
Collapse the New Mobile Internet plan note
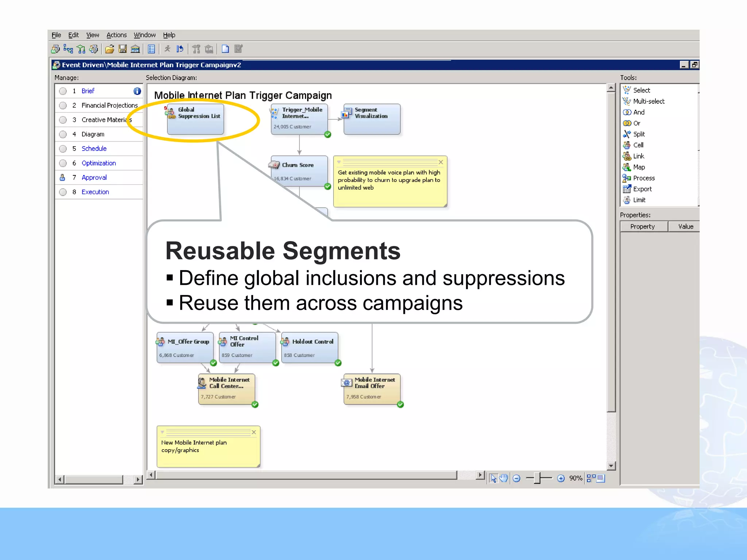coord(162,432)
